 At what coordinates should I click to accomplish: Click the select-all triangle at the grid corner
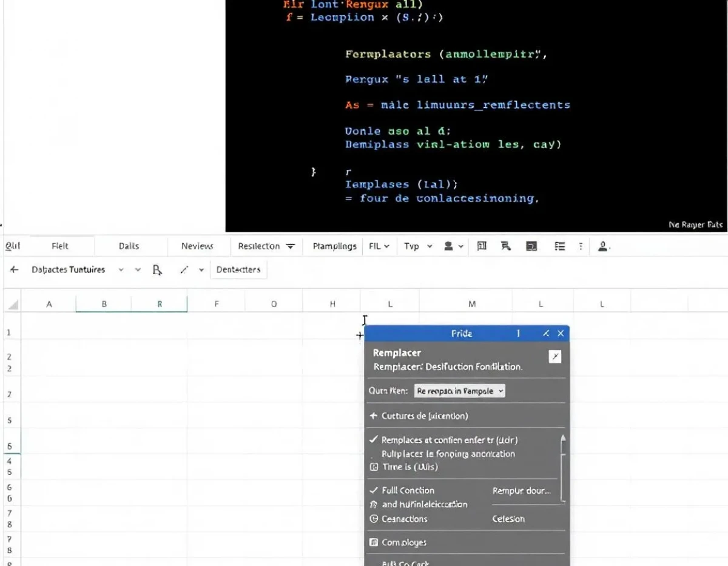pyautogui.click(x=12, y=305)
